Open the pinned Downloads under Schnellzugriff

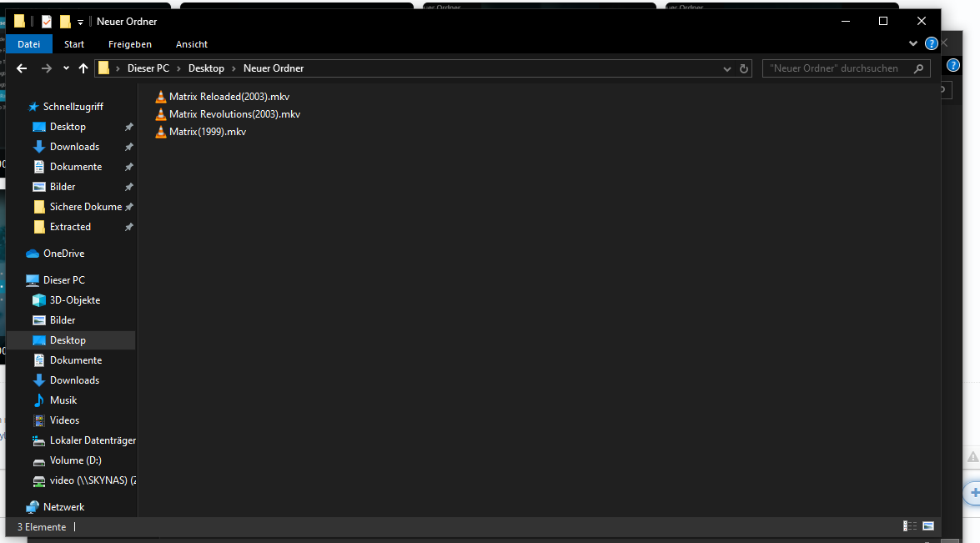click(x=74, y=147)
